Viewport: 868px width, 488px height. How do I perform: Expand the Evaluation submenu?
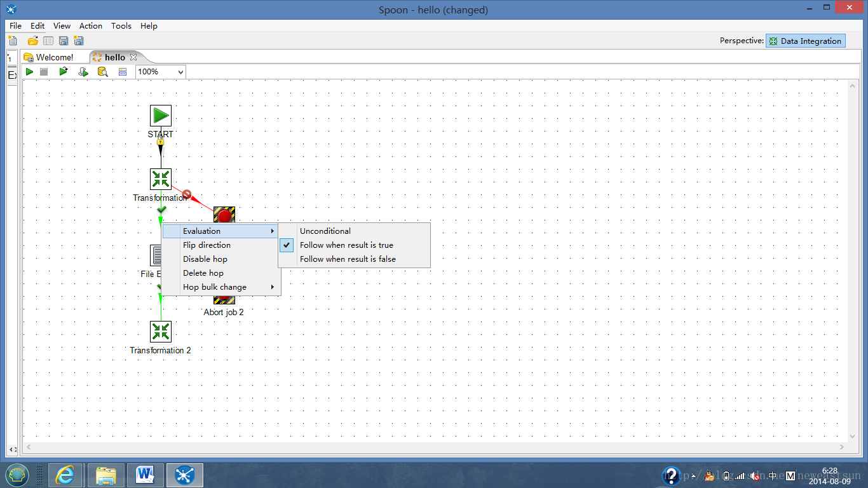point(220,231)
